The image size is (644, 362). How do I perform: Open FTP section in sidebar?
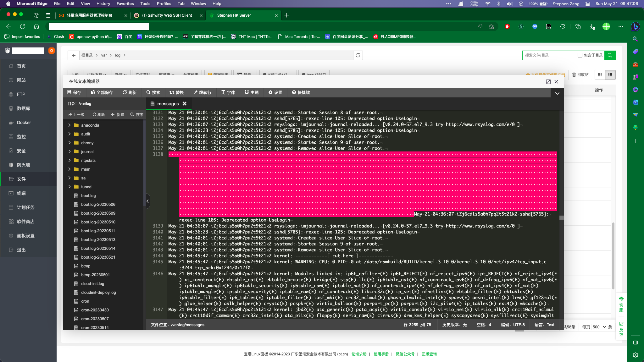coord(28,94)
